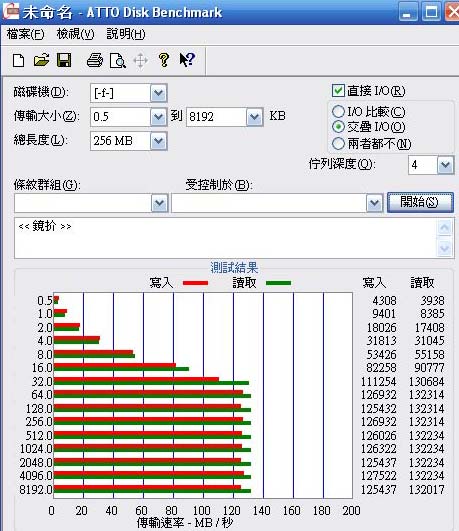
Task: Click the 佇列深度(Q): field label
Action: (342, 164)
